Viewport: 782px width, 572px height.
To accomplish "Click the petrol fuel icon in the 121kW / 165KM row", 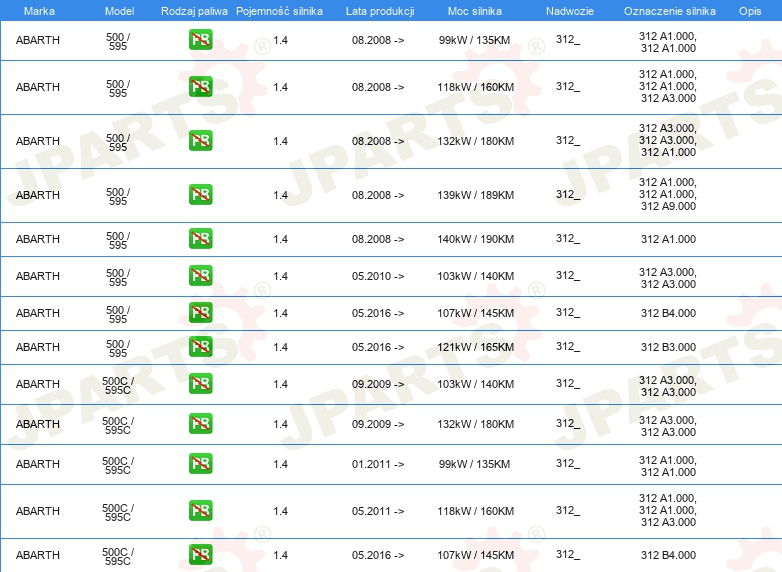I will 200,347.
